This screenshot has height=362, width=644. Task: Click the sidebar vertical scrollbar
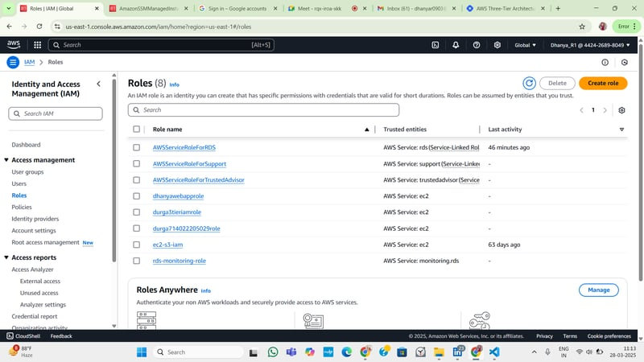(114, 171)
